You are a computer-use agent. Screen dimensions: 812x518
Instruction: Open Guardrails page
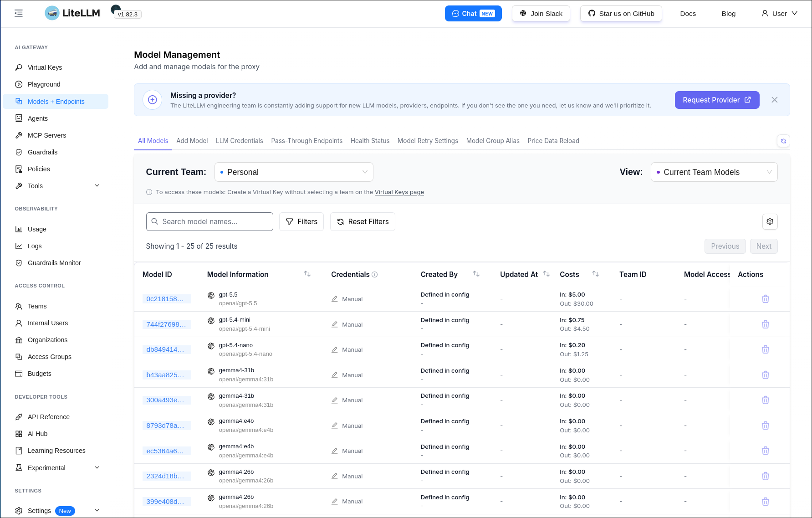point(56,152)
